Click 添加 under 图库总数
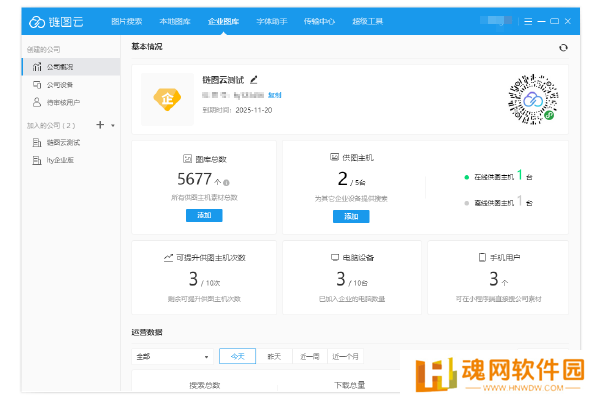The height and width of the screenshot is (400, 600). pyautogui.click(x=204, y=215)
